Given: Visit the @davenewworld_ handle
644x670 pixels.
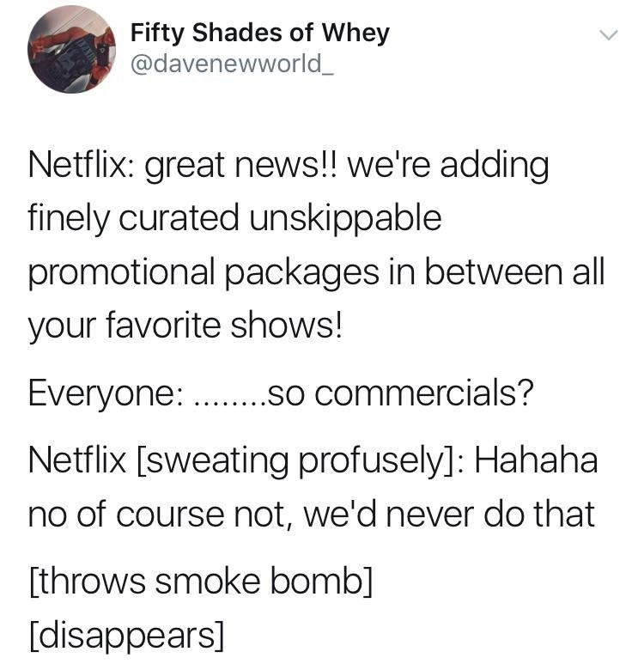Looking at the screenshot, I should [232, 64].
